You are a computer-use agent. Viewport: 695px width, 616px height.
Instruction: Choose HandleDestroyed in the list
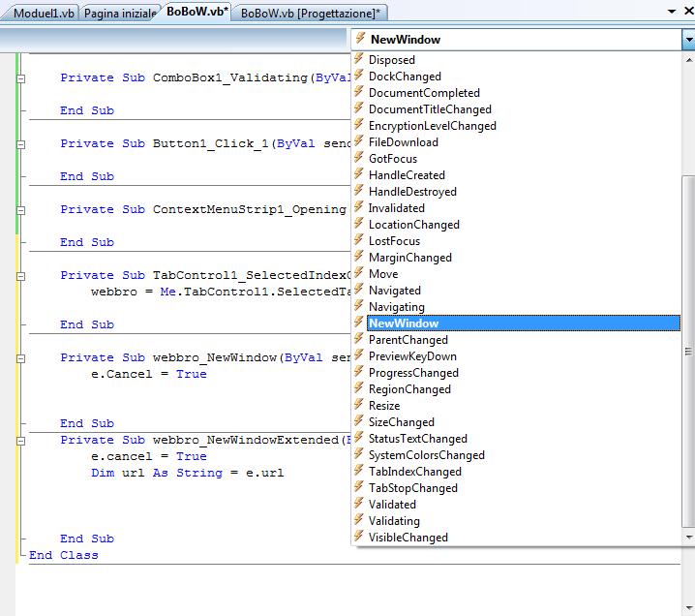pos(412,192)
